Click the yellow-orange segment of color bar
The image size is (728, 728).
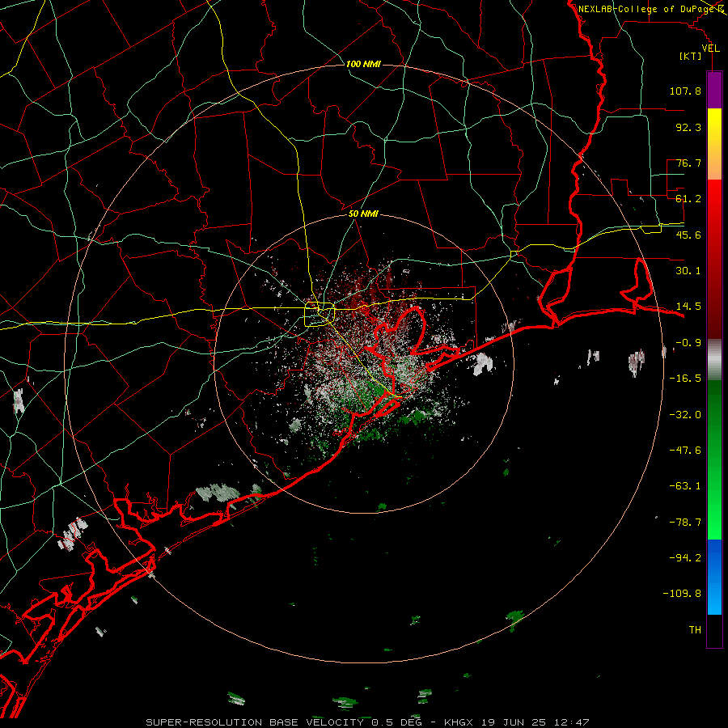point(714,144)
